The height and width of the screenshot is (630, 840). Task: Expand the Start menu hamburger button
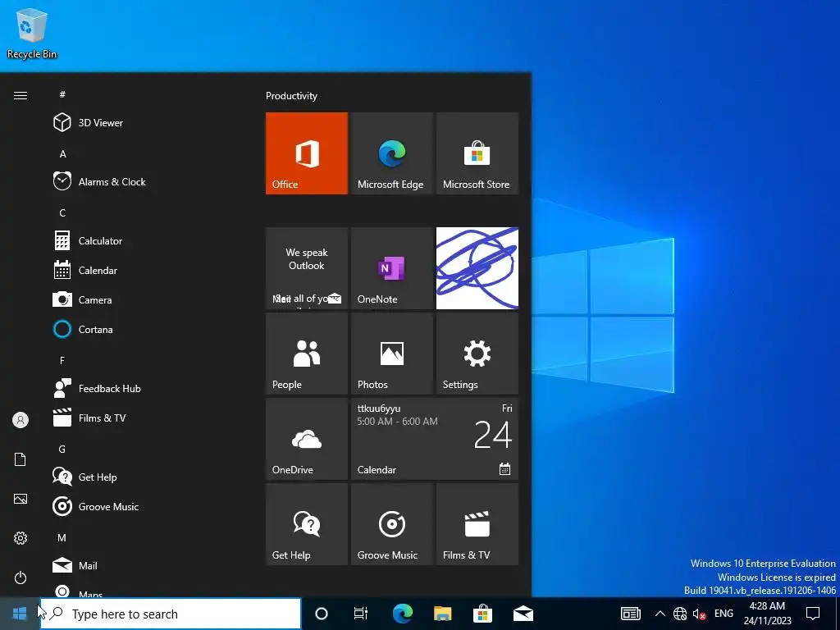[x=21, y=95]
